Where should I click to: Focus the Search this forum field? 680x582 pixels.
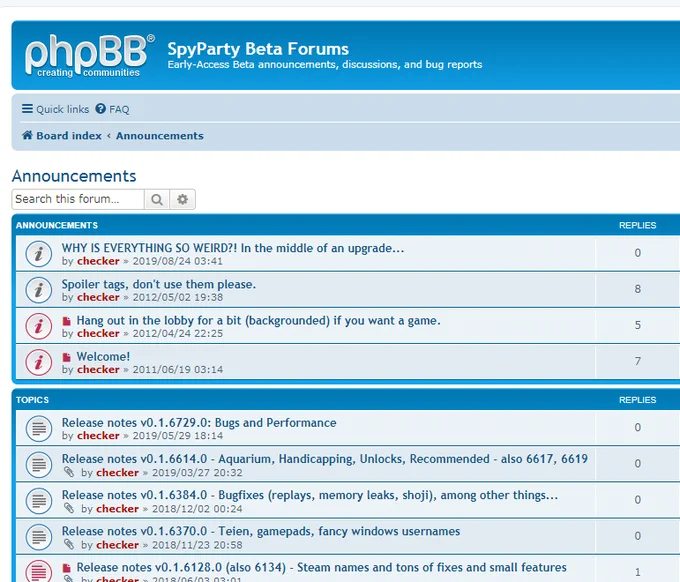[78, 199]
